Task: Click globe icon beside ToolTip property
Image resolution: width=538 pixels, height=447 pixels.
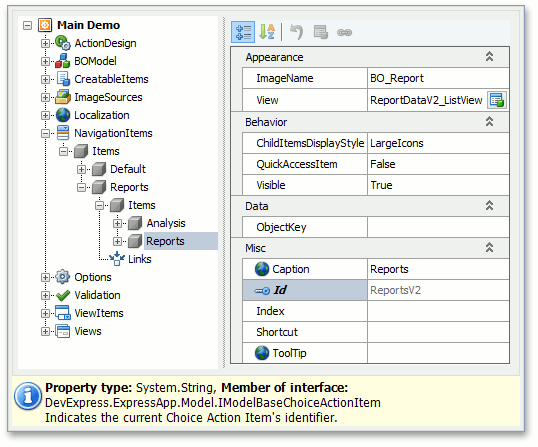Action: (x=262, y=353)
